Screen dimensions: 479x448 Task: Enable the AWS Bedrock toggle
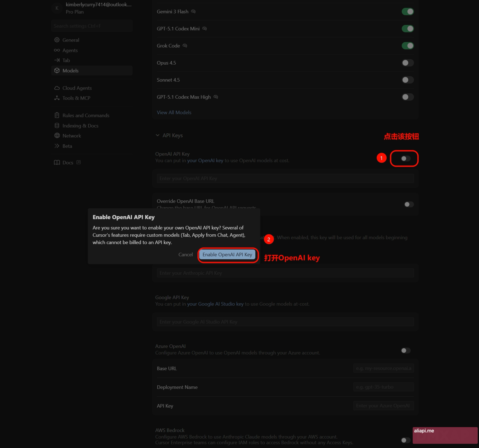406,440
